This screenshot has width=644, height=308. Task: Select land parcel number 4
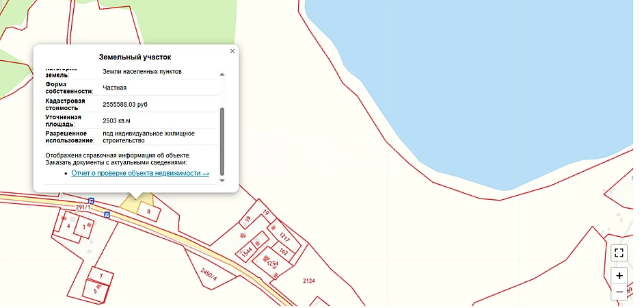[x=68, y=225]
